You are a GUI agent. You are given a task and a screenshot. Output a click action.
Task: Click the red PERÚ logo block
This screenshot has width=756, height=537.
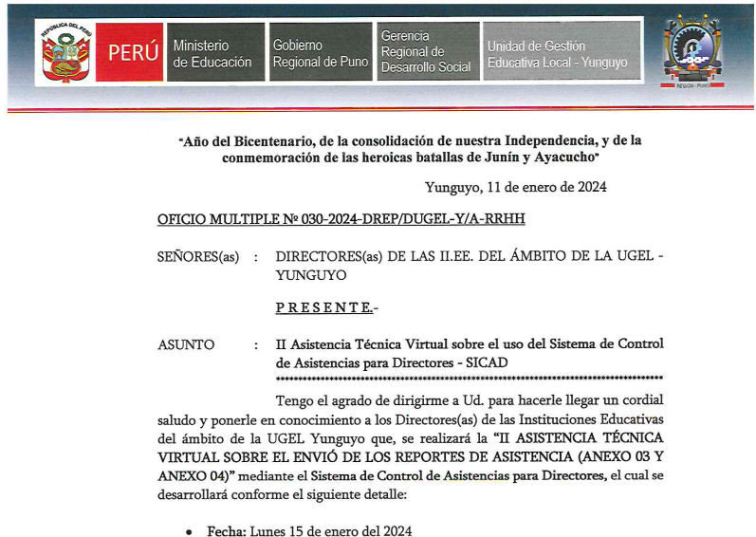point(132,53)
